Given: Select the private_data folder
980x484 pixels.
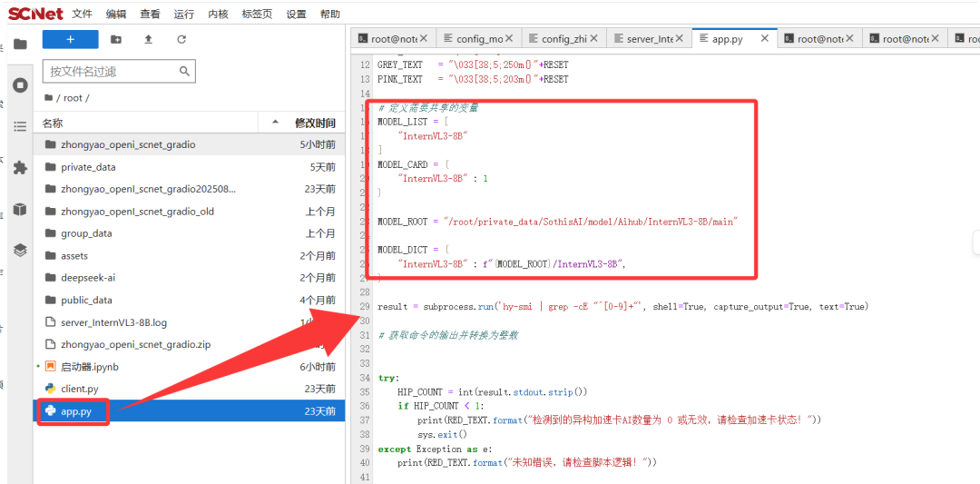Looking at the screenshot, I should tap(88, 167).
